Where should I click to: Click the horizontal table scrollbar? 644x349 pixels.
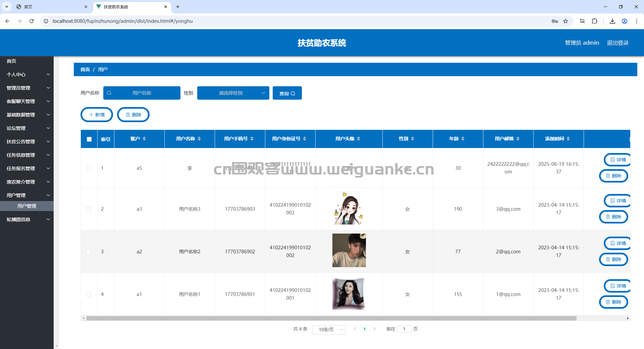(331, 318)
